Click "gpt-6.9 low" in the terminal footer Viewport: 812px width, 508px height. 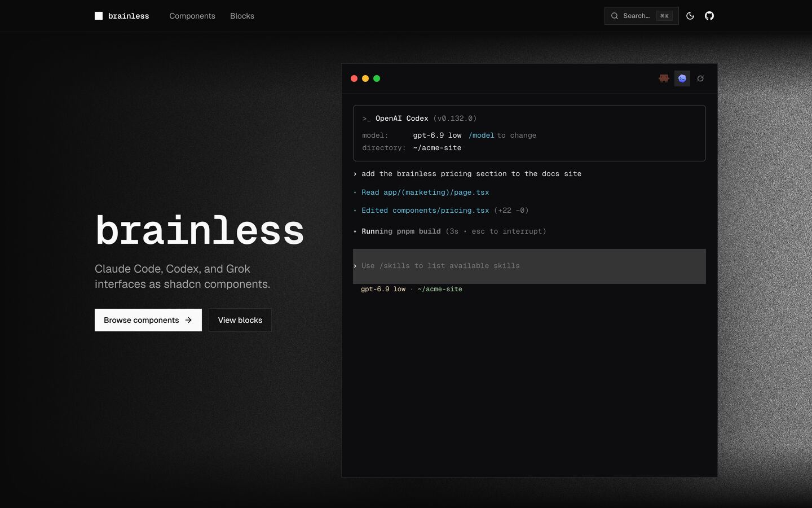tap(383, 289)
